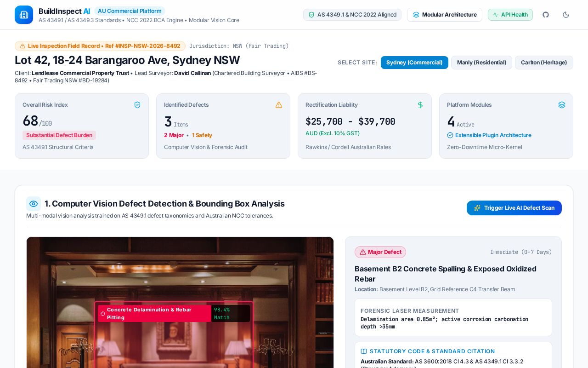The image size is (588, 368).
Task: Click the Zero-Downtime Micro-Kernel text
Action: pos(485,147)
